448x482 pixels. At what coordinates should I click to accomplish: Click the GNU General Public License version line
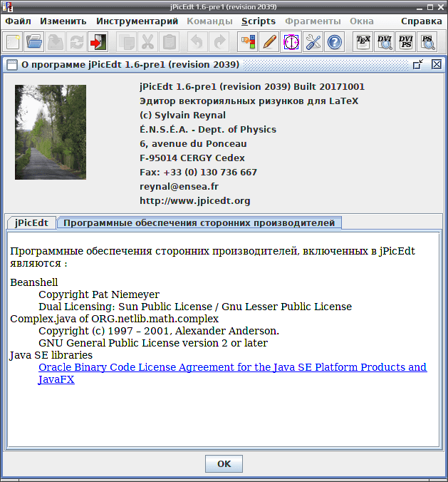(153, 343)
